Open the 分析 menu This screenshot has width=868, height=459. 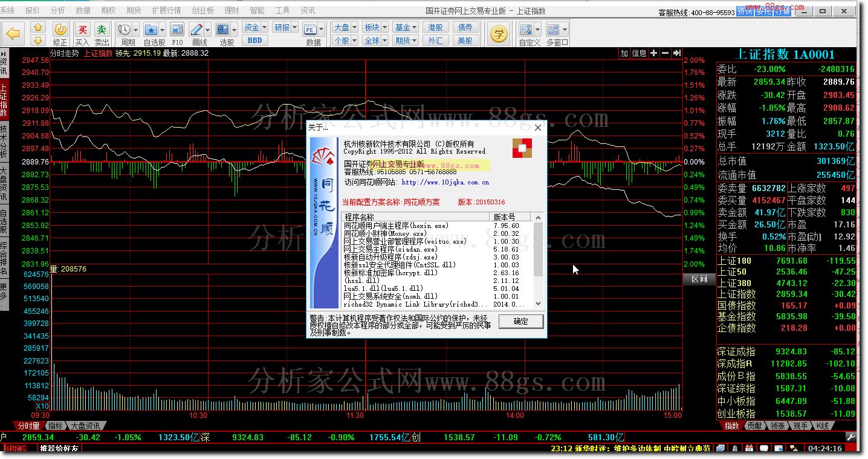coord(58,10)
